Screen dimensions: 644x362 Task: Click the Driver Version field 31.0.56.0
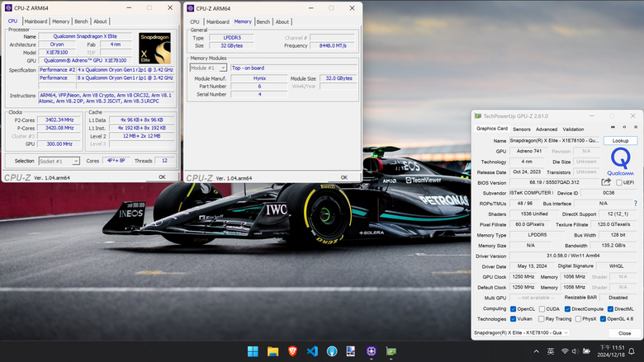coord(573,256)
